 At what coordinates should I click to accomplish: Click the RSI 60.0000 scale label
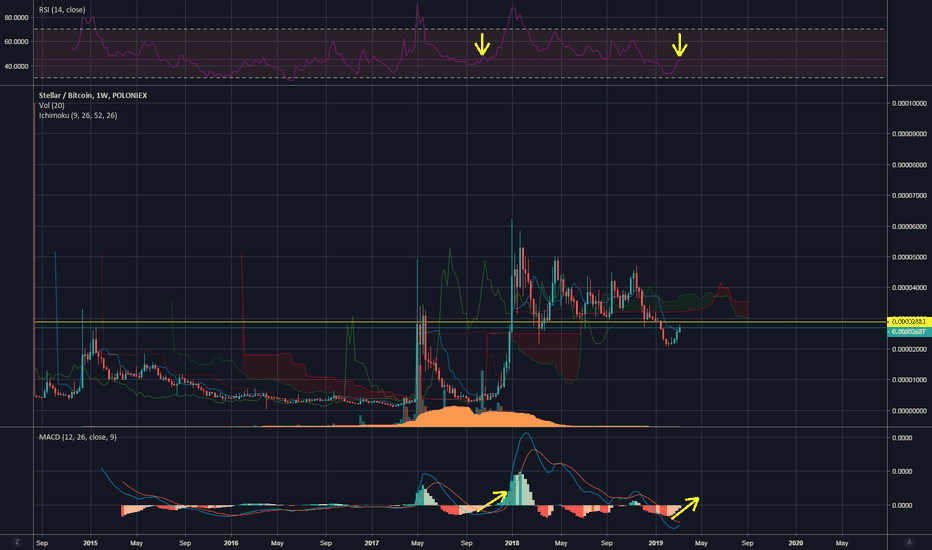[x=16, y=42]
